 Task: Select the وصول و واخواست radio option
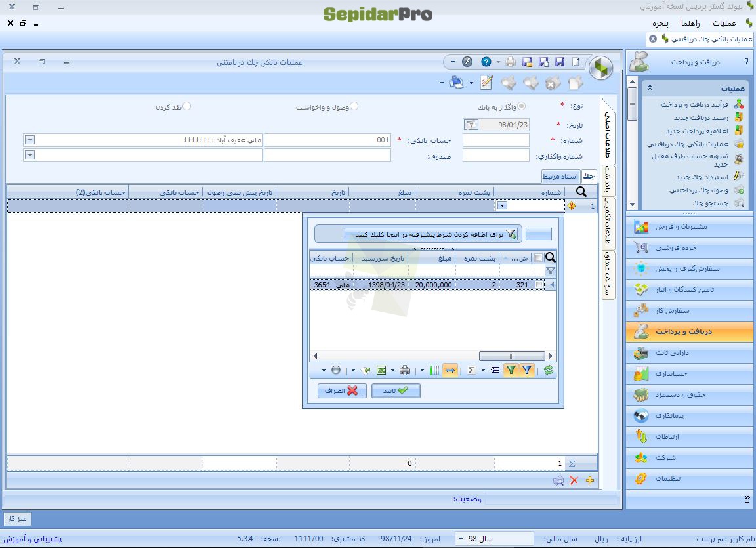pyautogui.click(x=354, y=106)
